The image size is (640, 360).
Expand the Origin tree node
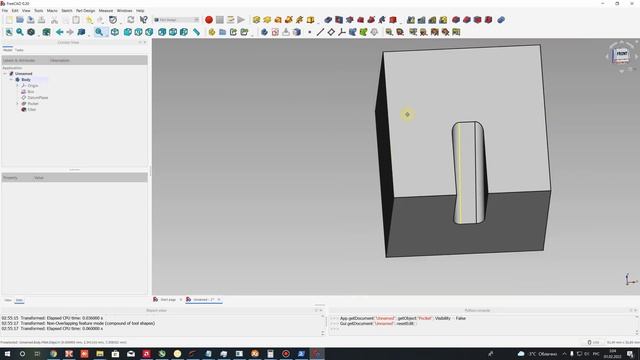click(18, 86)
